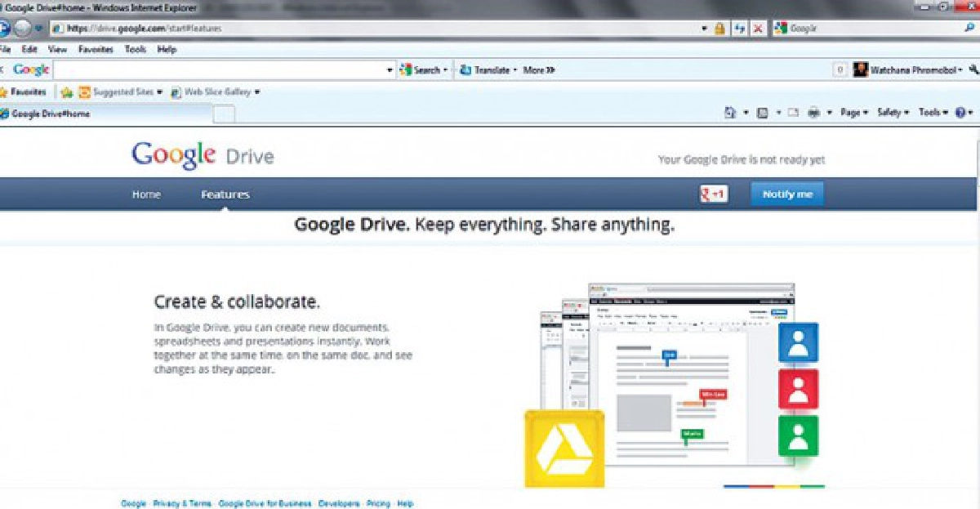The image size is (980, 509).
Task: Open the Edit menu
Action: click(30, 49)
